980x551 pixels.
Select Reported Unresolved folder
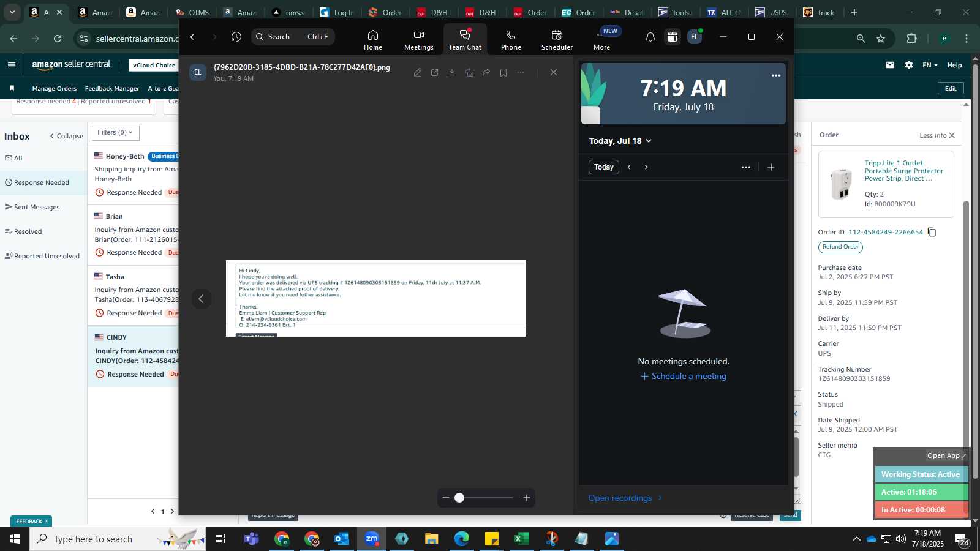point(43,256)
